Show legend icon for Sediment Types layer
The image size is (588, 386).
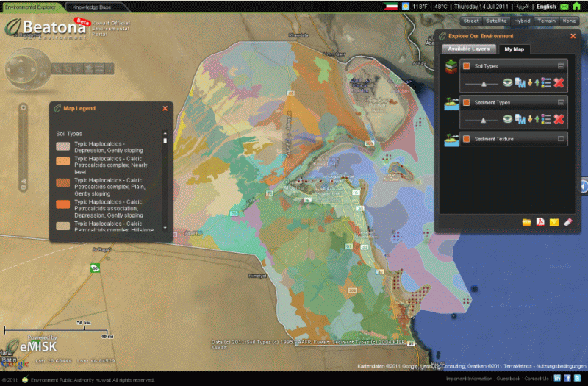[545, 119]
